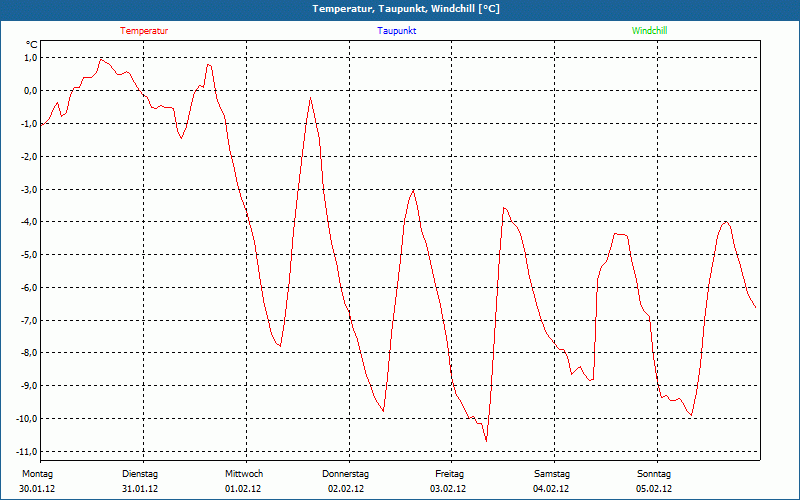This screenshot has width=800, height=500.
Task: Select the Donnerstag day label
Action: point(345,474)
